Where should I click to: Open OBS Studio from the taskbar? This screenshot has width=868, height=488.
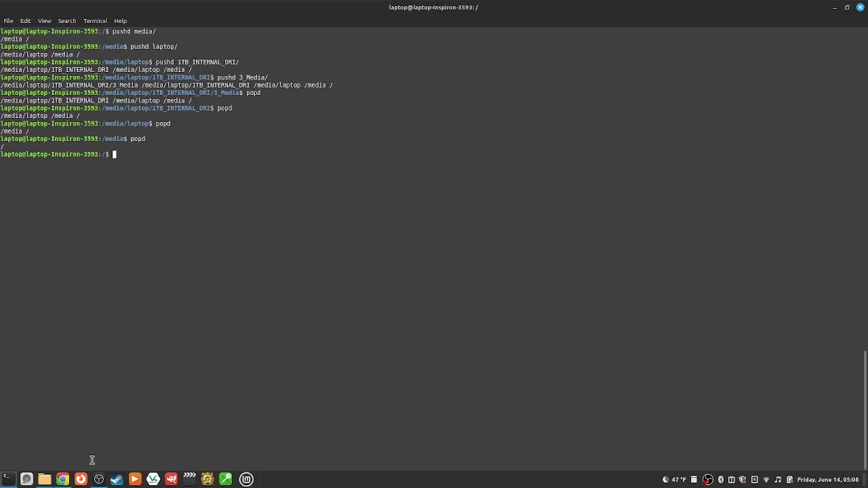[99, 479]
